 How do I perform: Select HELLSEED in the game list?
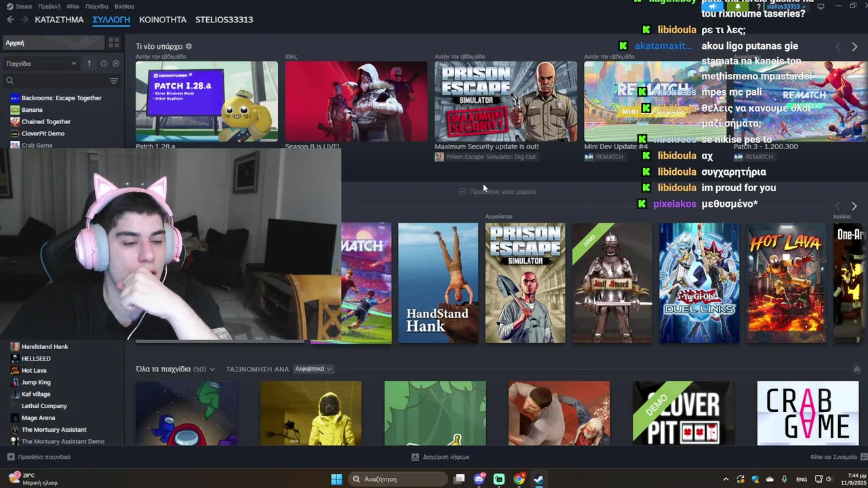[36, 359]
